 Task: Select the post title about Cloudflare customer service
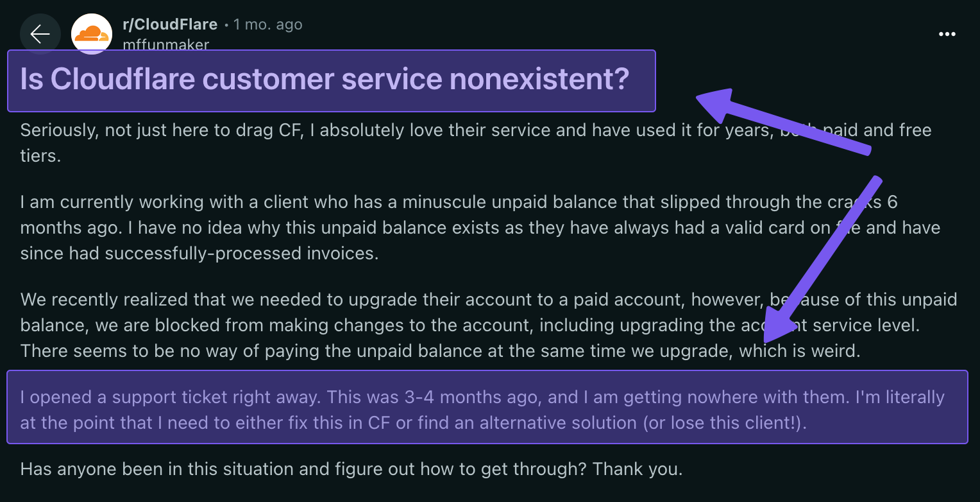[325, 80]
